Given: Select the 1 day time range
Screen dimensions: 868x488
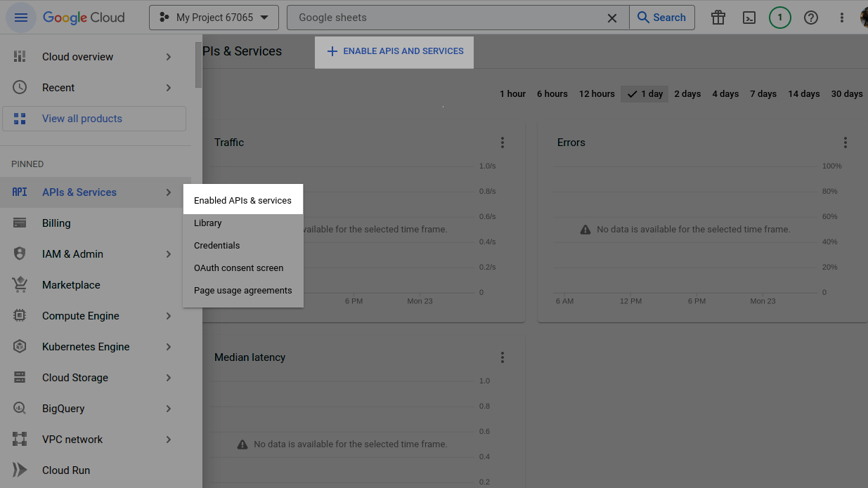Looking at the screenshot, I should click(x=644, y=94).
